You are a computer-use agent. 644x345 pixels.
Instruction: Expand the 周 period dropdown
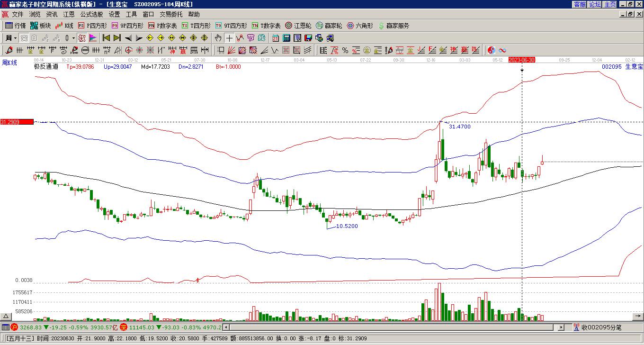15,38
